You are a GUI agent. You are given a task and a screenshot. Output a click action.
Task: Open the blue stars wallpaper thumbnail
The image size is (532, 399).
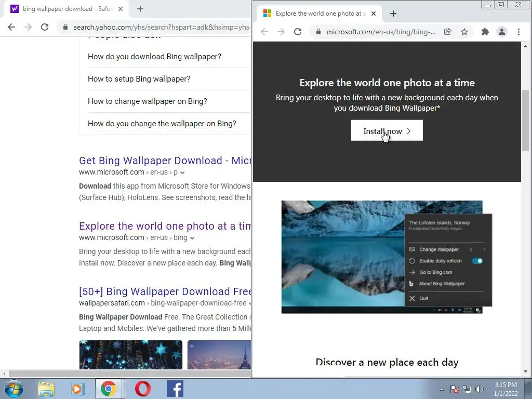(x=130, y=355)
